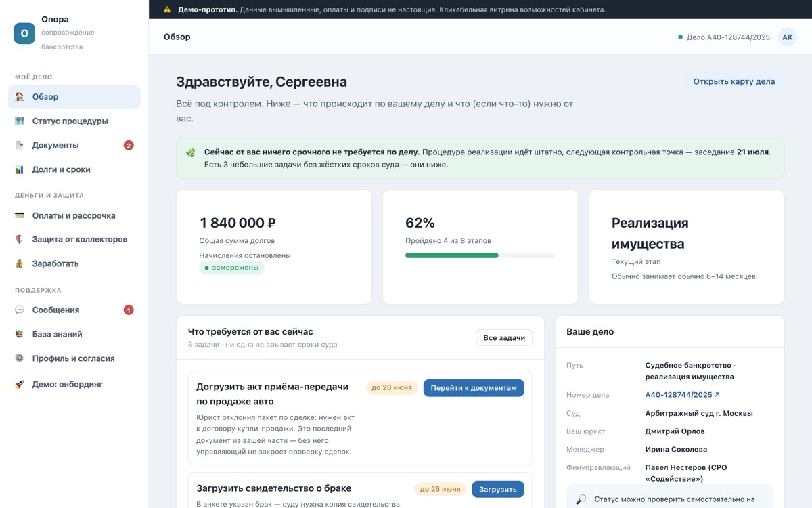
Task: Click the red badge 1 on Сообщения
Action: pos(129,310)
